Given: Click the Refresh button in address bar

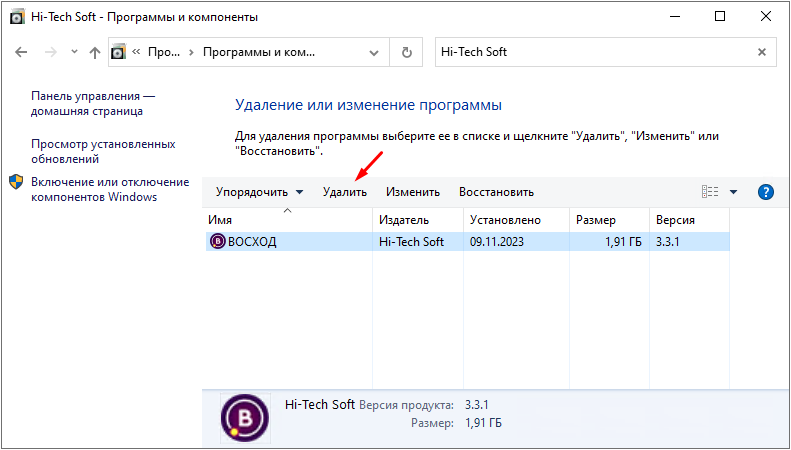Looking at the screenshot, I should [x=406, y=52].
